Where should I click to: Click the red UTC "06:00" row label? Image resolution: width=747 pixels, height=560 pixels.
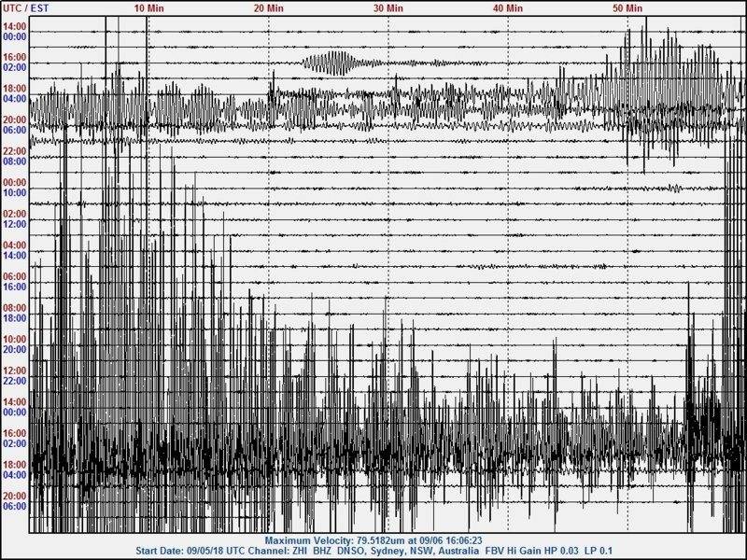click(15, 276)
